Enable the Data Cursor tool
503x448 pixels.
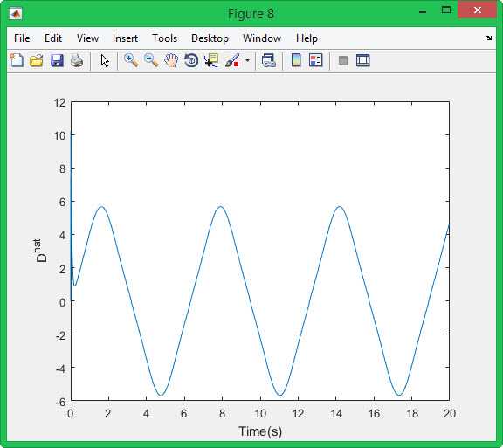(x=211, y=60)
